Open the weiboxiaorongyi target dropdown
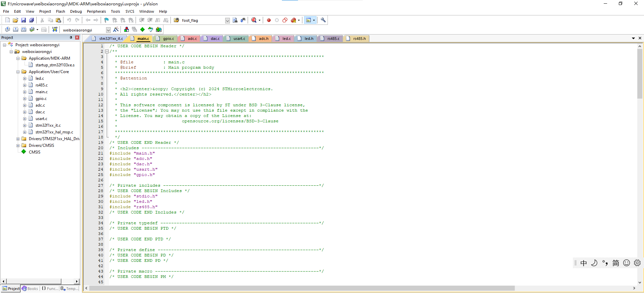The height and width of the screenshot is (293, 644). point(108,30)
